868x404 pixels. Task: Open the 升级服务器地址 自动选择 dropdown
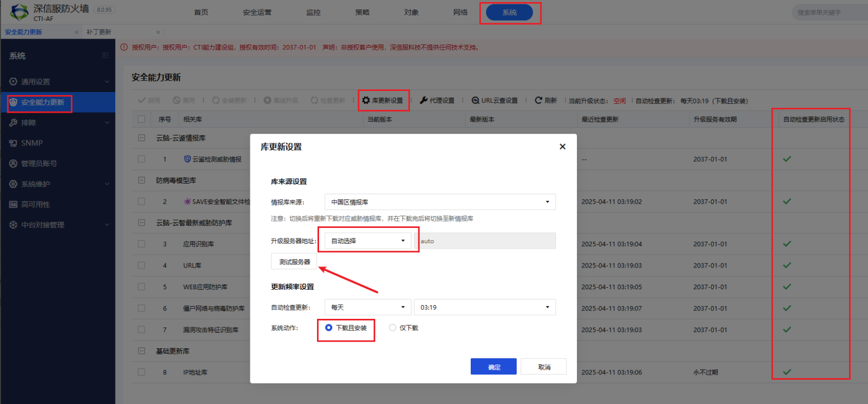pos(368,241)
